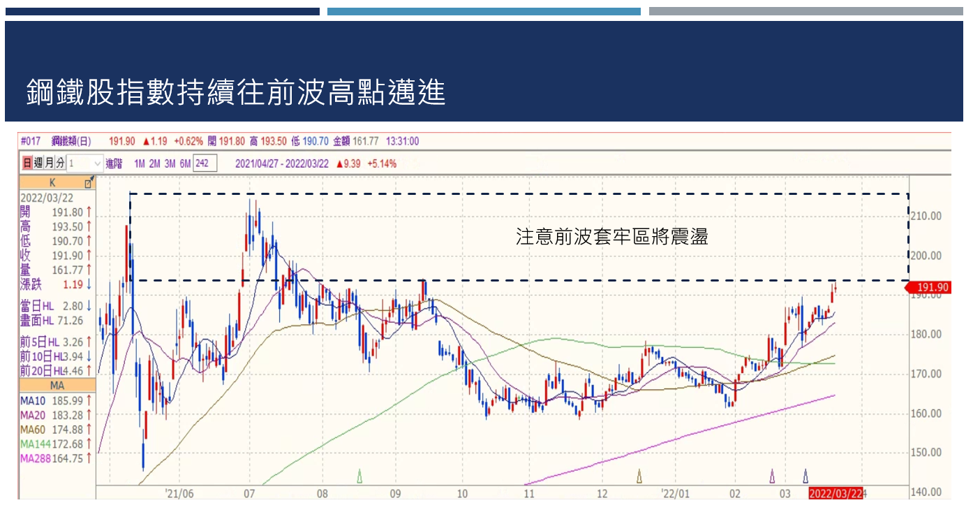
Task: Click the khaki triangle marker near the 12 label
Action: [x=641, y=477]
